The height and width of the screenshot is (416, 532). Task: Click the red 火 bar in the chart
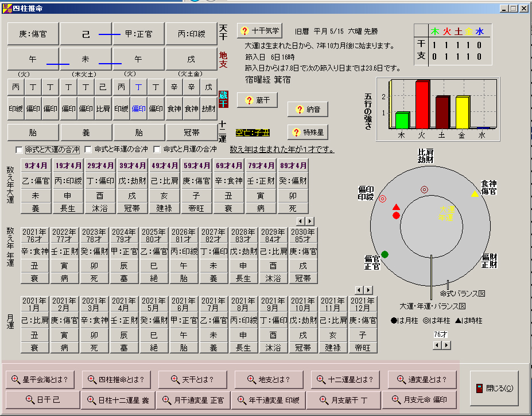[x=422, y=104]
